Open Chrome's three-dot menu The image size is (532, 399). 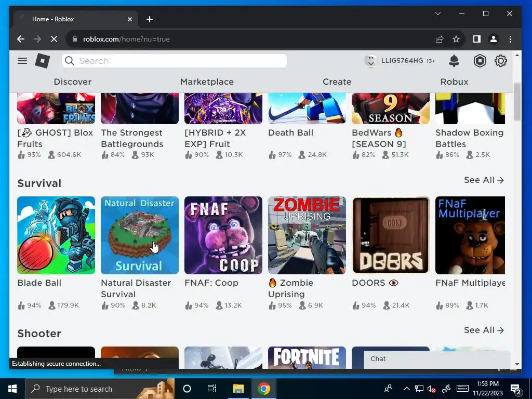point(510,39)
